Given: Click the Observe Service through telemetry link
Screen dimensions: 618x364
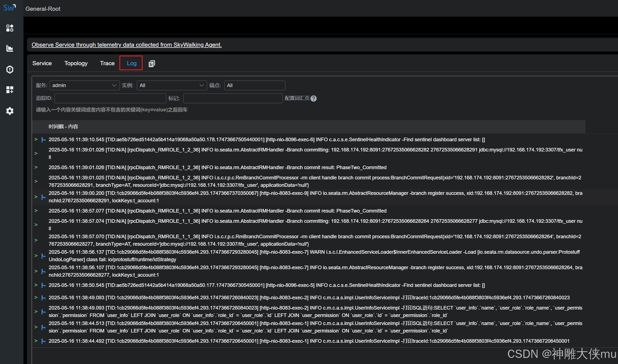Looking at the screenshot, I should tap(127, 45).
